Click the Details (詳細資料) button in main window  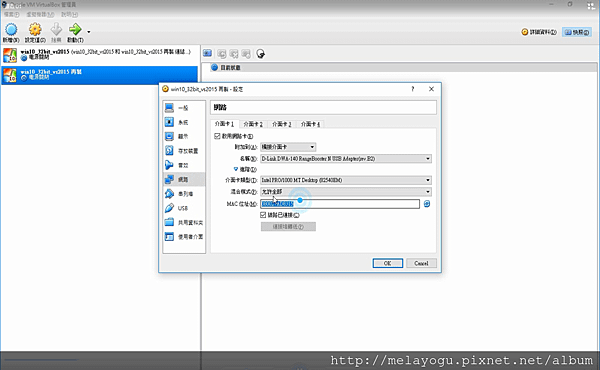coord(540,32)
